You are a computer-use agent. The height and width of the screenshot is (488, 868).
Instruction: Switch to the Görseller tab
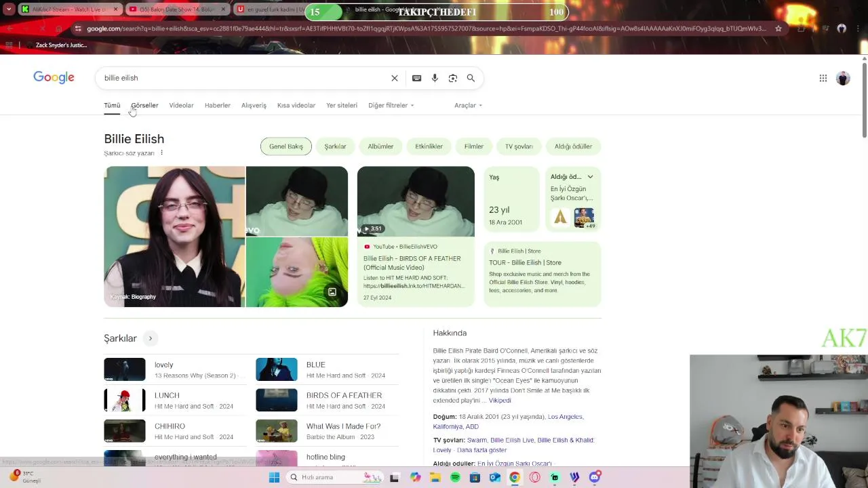click(x=144, y=105)
